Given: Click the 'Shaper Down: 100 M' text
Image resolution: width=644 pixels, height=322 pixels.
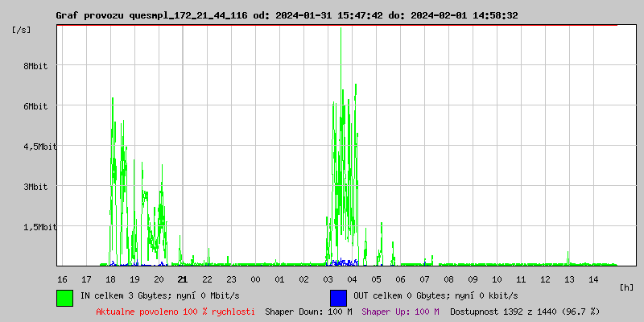Looking at the screenshot, I should (308, 312).
